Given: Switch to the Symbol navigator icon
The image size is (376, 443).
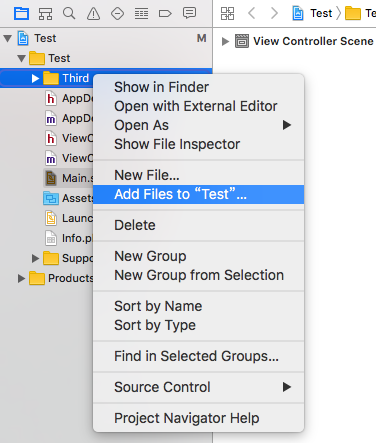Looking at the screenshot, I should (45, 14).
